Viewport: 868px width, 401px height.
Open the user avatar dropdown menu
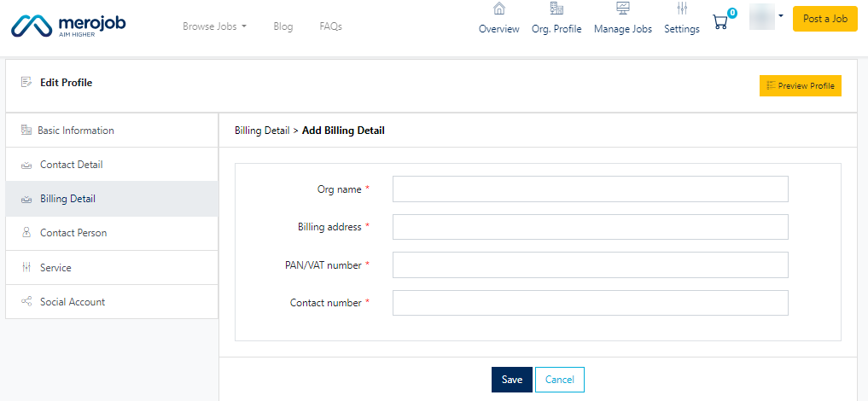click(x=766, y=17)
